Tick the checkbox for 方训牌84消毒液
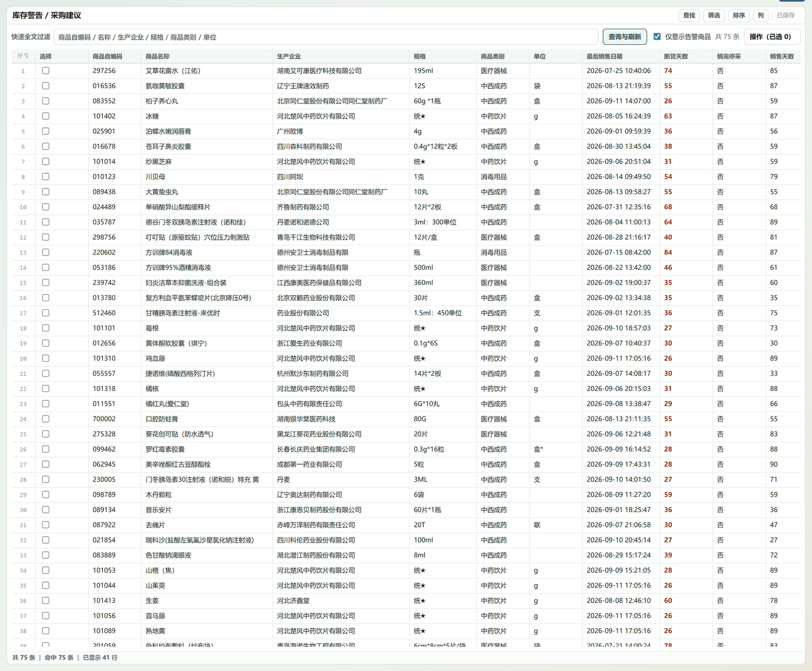Screen dimensions: 812x671 coord(45,252)
